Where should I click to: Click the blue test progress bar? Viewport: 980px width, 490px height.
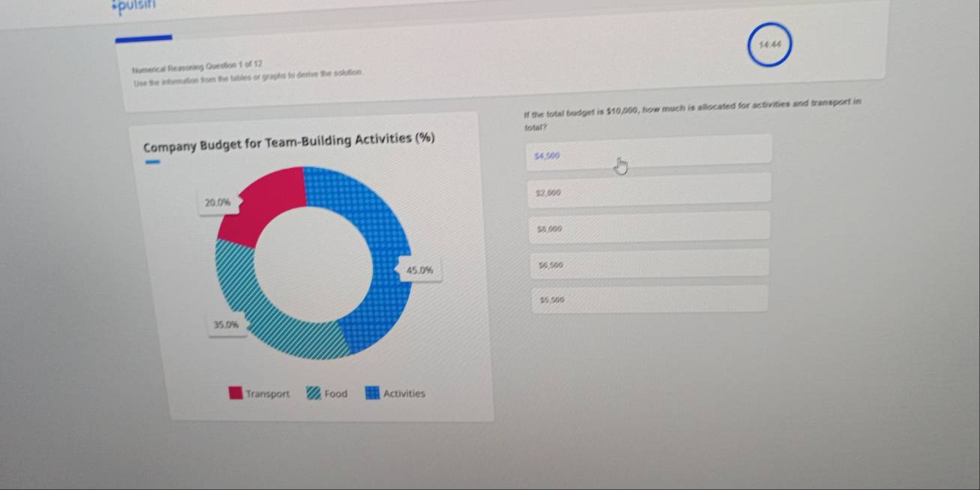(143, 37)
